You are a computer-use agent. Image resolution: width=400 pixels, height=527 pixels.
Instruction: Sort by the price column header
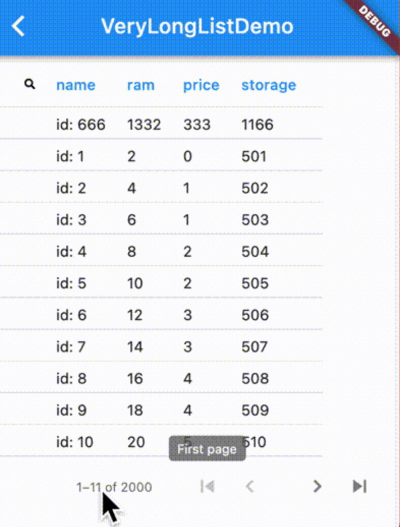(x=201, y=86)
